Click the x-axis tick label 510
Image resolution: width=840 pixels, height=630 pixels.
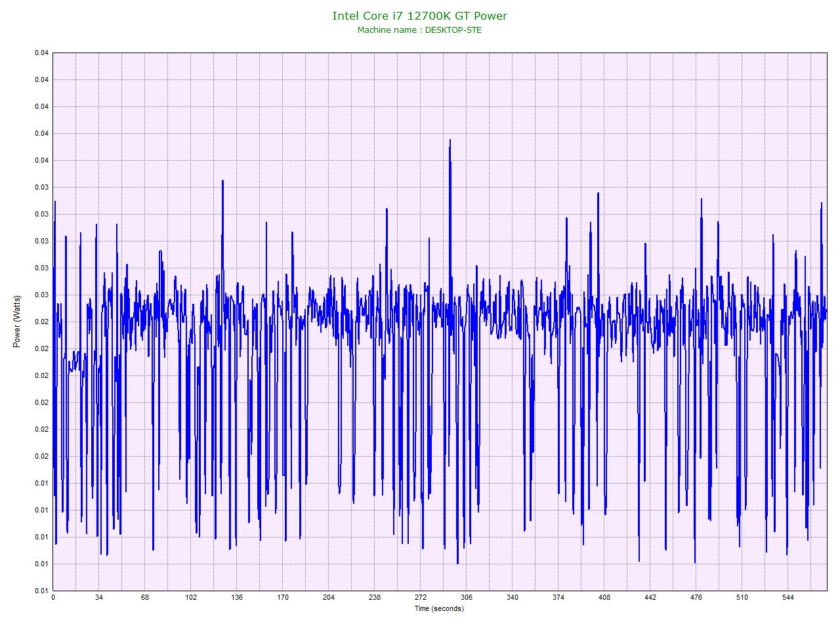[x=742, y=598]
